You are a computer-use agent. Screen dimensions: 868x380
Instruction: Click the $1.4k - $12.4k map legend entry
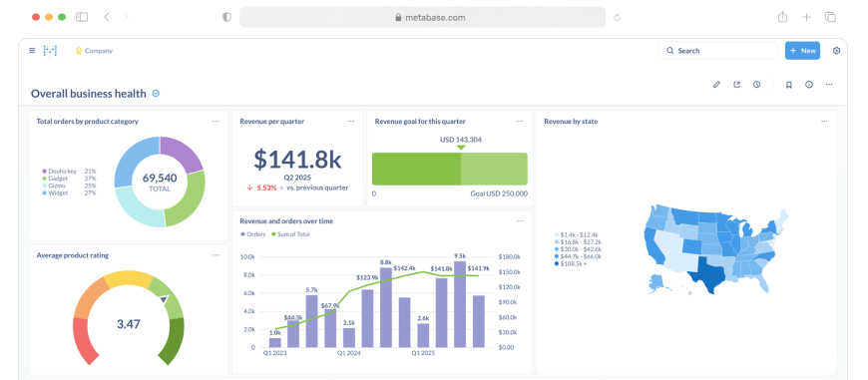click(577, 235)
